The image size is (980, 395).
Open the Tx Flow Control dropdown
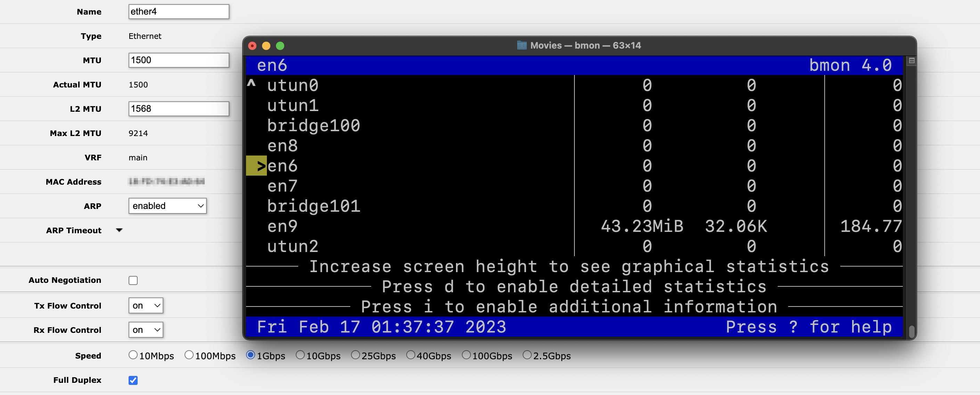tap(146, 305)
